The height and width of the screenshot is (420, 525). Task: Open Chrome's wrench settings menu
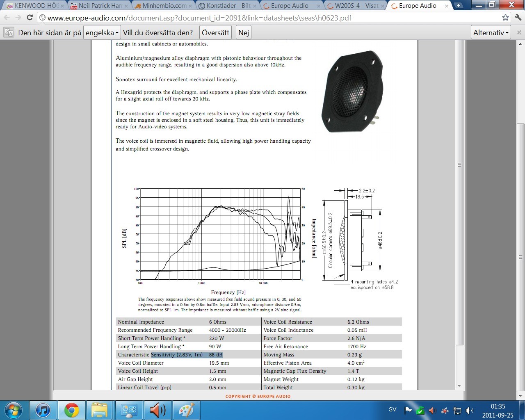click(x=518, y=18)
